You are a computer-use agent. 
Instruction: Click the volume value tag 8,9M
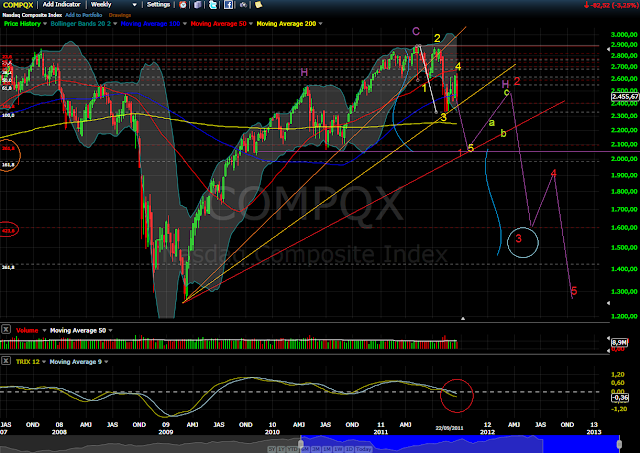click(619, 342)
